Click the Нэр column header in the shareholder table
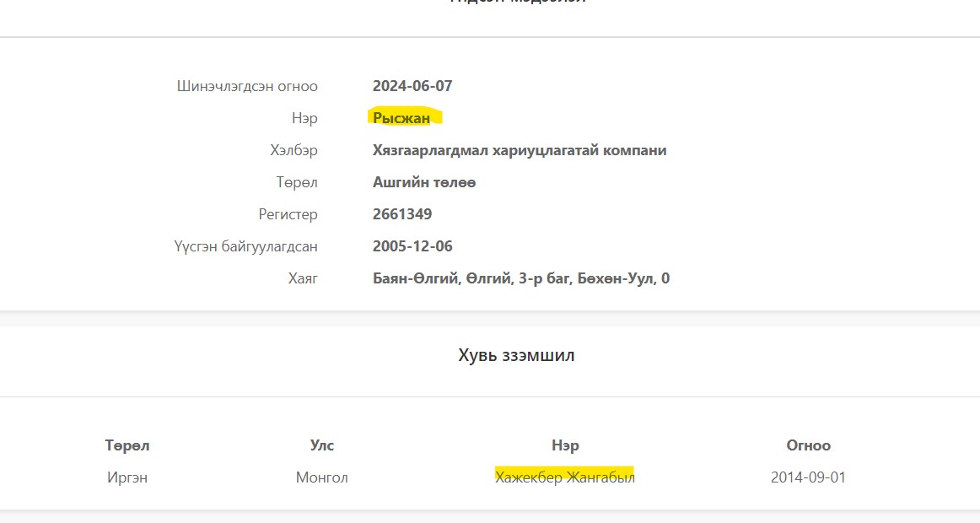The image size is (980, 523). pos(564,445)
